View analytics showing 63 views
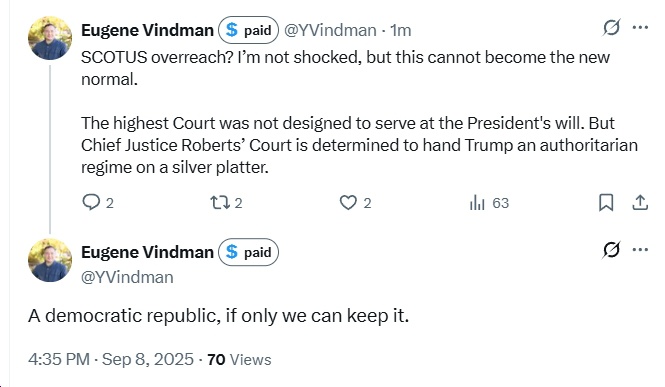The image size is (665, 387). click(x=489, y=203)
